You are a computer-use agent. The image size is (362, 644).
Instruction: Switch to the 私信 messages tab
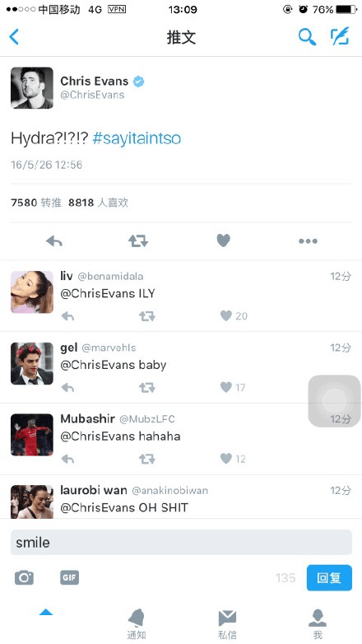[x=227, y=623]
